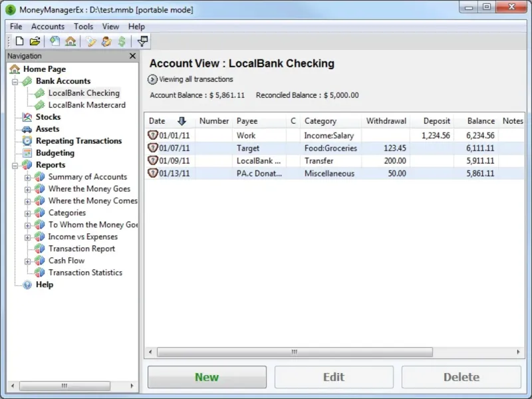Click the status icon of 01/13/11 transaction
This screenshot has height=399, width=532.
tap(153, 173)
